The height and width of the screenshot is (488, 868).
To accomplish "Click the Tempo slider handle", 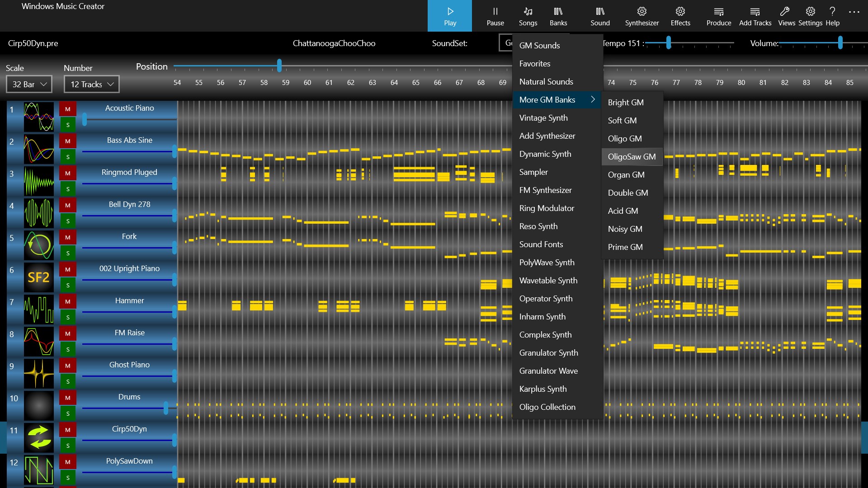I will coord(668,43).
